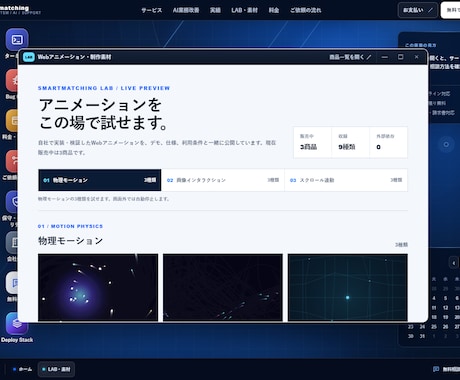This screenshot has height=380, width=460.
Task: Open the red ご依頼 desktop icon
Action: [13, 161]
